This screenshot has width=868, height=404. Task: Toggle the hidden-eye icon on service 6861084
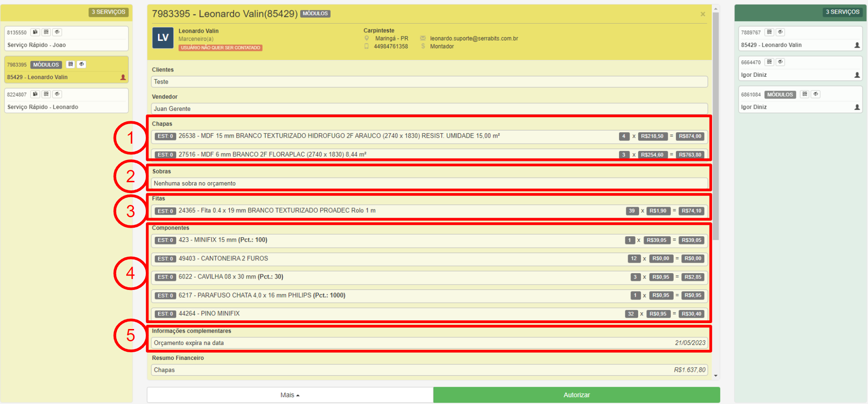pyautogui.click(x=816, y=94)
